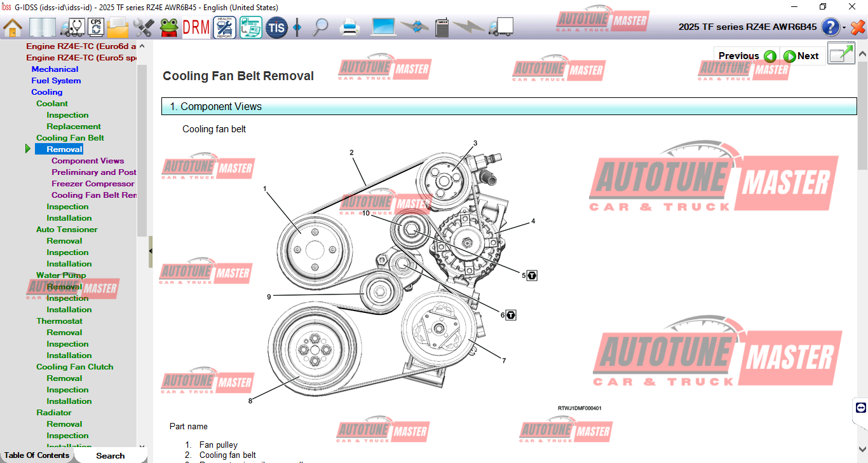
Task: Switch to the Table Of Contents tab
Action: click(37, 455)
